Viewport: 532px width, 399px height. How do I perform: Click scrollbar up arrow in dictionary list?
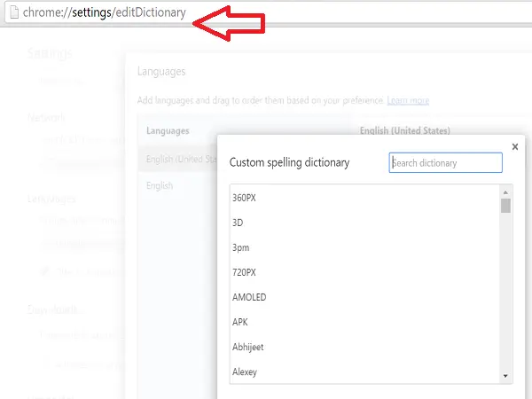click(x=505, y=192)
